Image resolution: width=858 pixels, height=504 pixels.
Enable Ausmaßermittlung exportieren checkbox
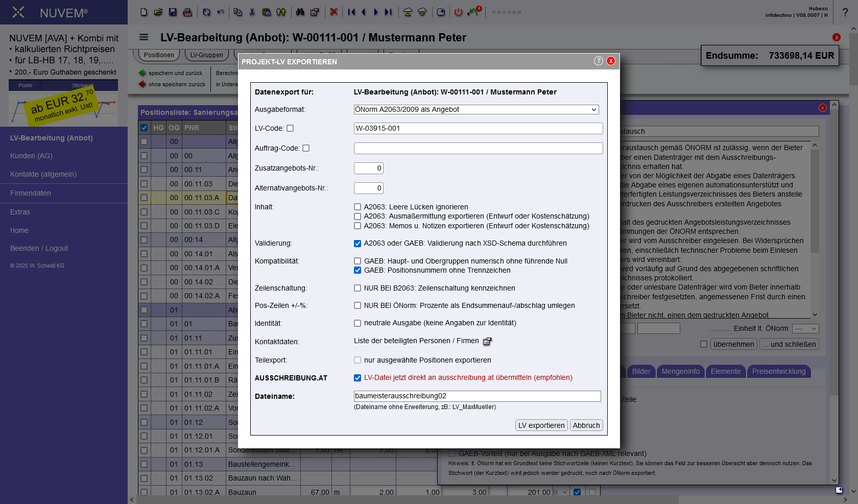pyautogui.click(x=357, y=216)
